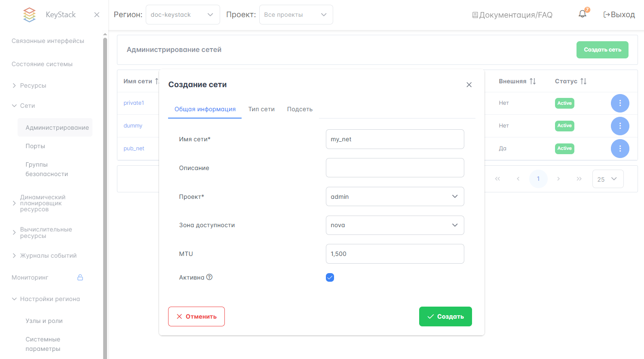
Task: Click the Описание input field
Action: coord(395,168)
